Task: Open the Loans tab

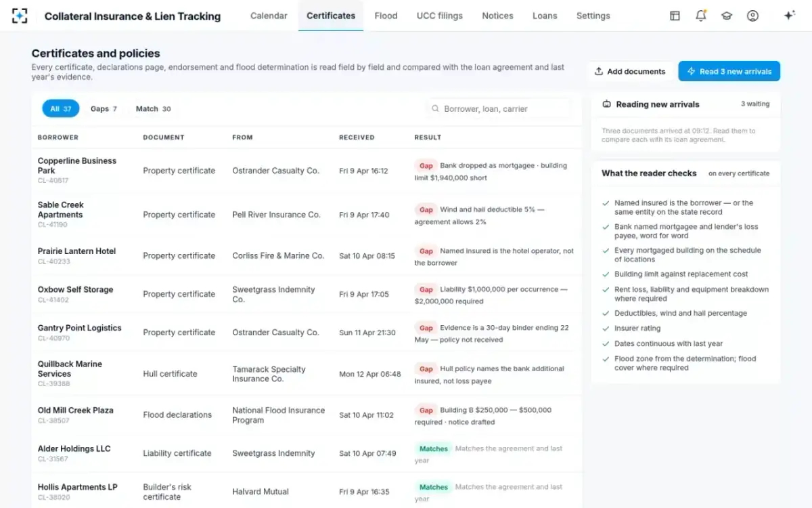Action: (545, 16)
